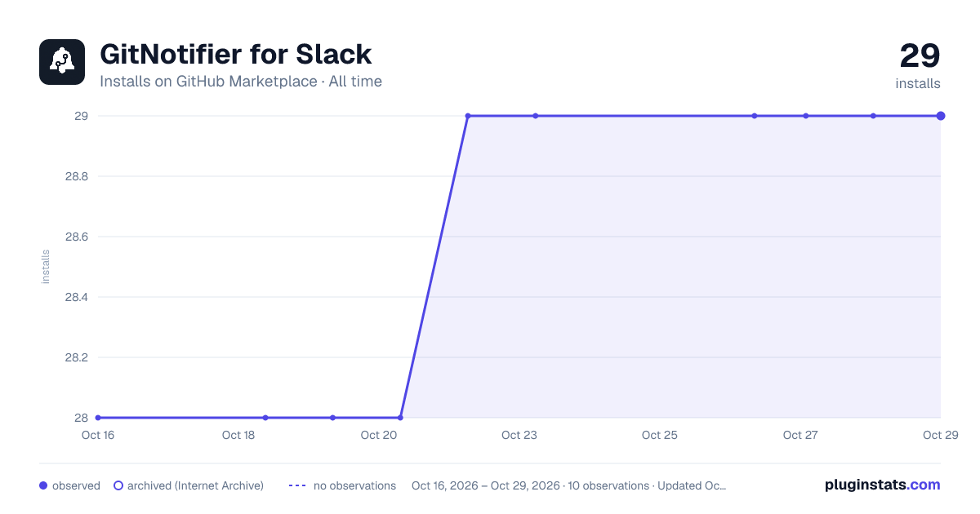Click the dashed 'no observations' legend line
Image resolution: width=980 pixels, height=514 pixels.
[297, 485]
